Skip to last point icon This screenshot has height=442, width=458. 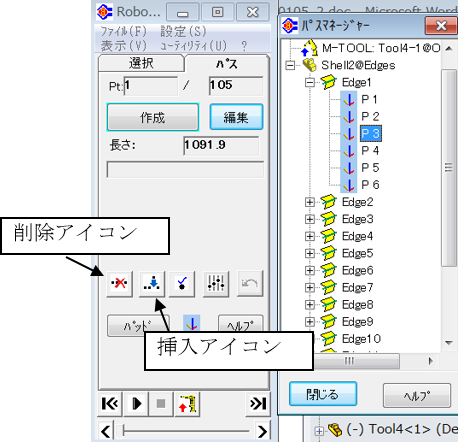tap(258, 404)
